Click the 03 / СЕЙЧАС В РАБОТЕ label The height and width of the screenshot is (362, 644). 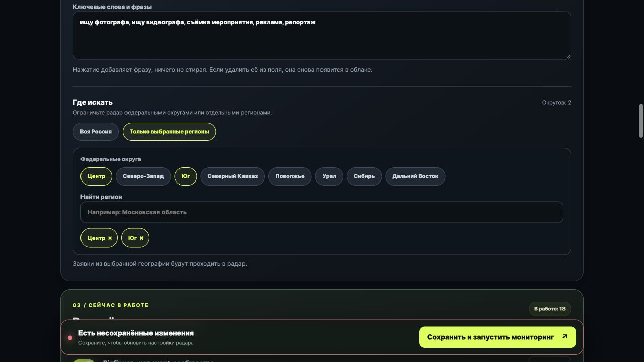(x=111, y=305)
